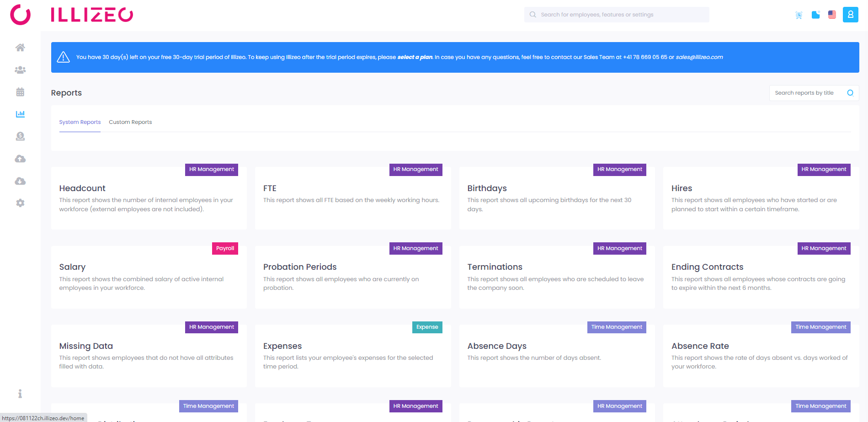868x422 pixels.
Task: Click the info icon at sidebar bottom
Action: (x=20, y=394)
